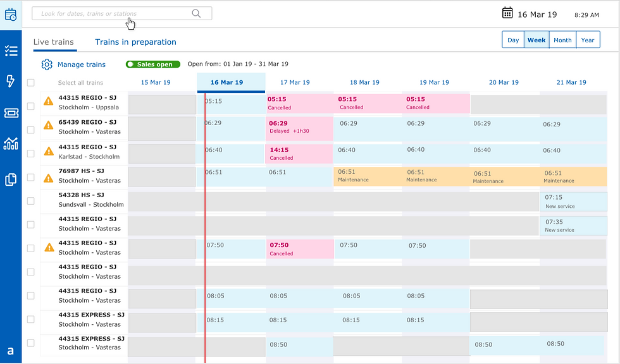Check the 08:05 Stockholm - Vasteras row checkbox
620x364 pixels.
pos(31,296)
